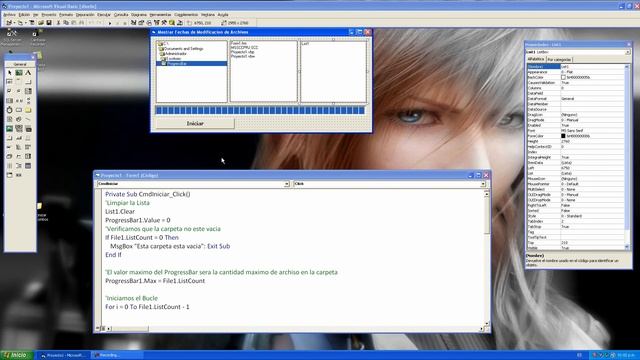The width and height of the screenshot is (640, 360).
Task: Click MSSCCPRJ.SCC in the form's file list
Action: (x=244, y=48)
